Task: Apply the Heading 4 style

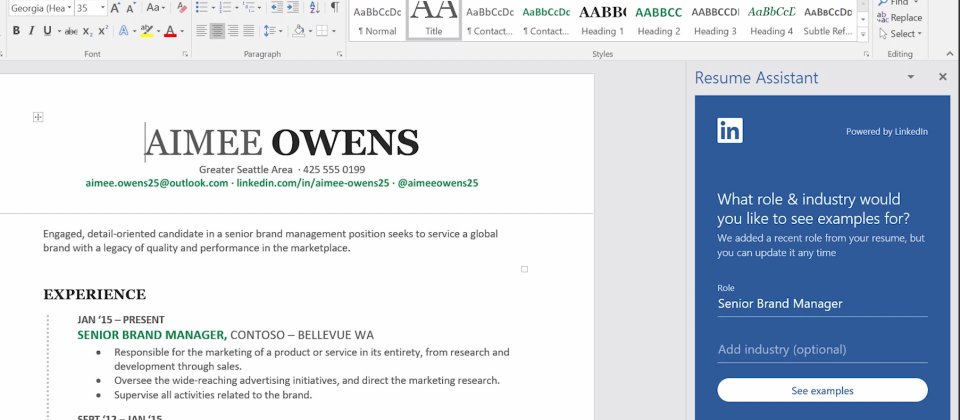Action: (771, 20)
